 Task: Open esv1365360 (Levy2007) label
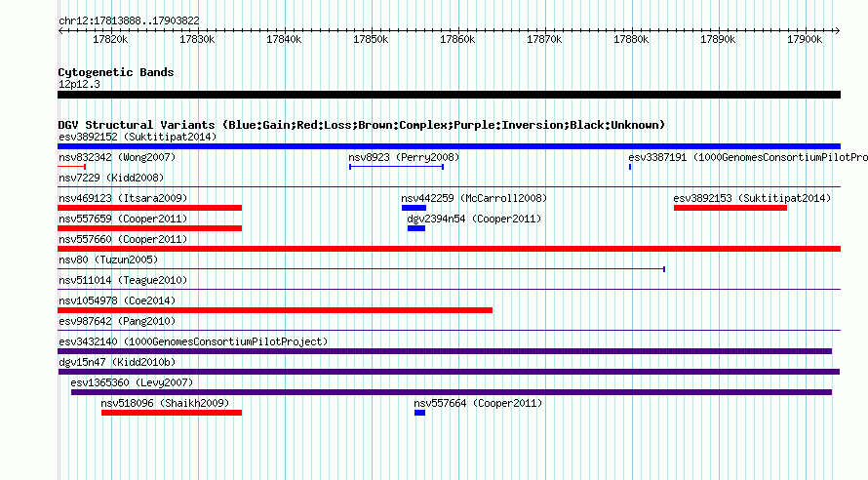pos(132,382)
